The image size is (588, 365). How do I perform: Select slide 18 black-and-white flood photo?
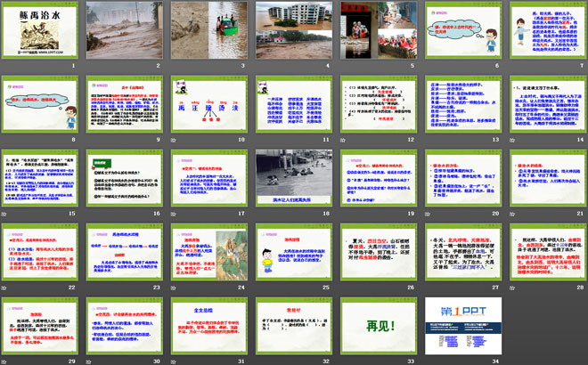click(294, 178)
